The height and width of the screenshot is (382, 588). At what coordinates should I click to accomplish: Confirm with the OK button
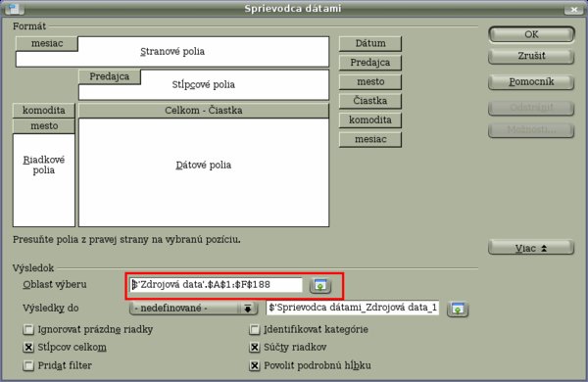tap(531, 34)
